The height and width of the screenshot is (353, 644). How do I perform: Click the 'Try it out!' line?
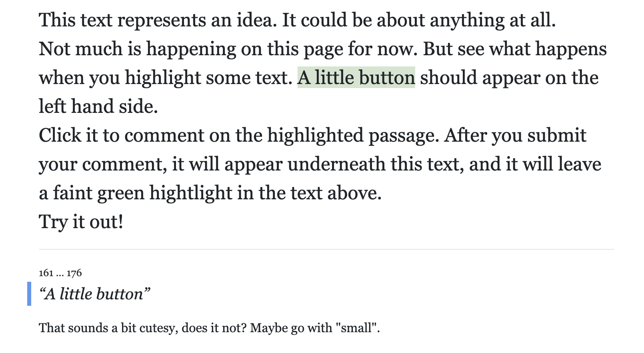pos(81,222)
